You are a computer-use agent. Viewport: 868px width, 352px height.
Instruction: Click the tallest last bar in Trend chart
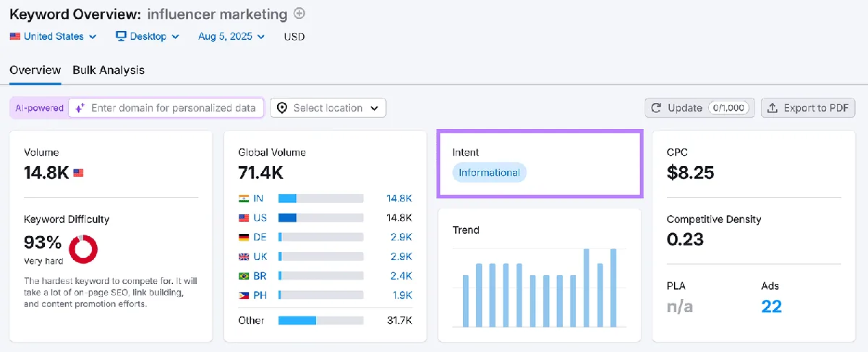click(x=613, y=288)
